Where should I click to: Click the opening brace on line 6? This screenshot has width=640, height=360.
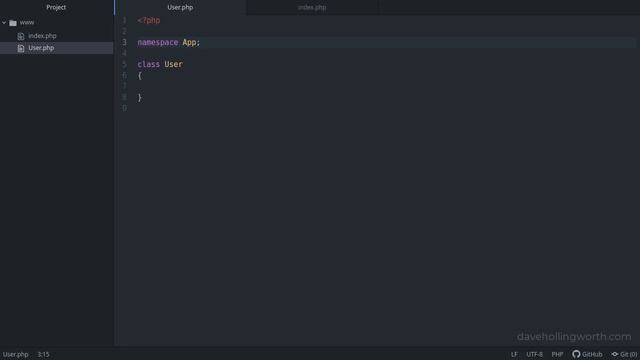(x=140, y=76)
